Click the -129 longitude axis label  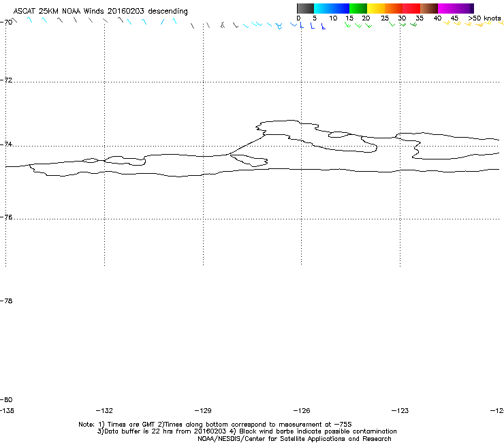coord(203,411)
